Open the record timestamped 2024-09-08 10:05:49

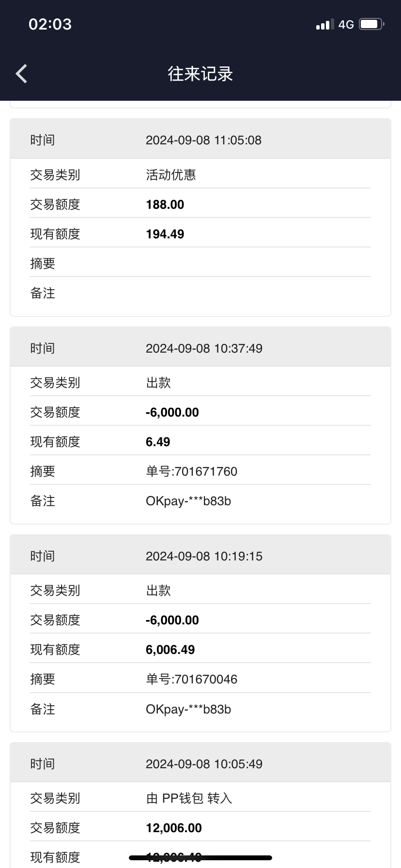click(x=204, y=764)
